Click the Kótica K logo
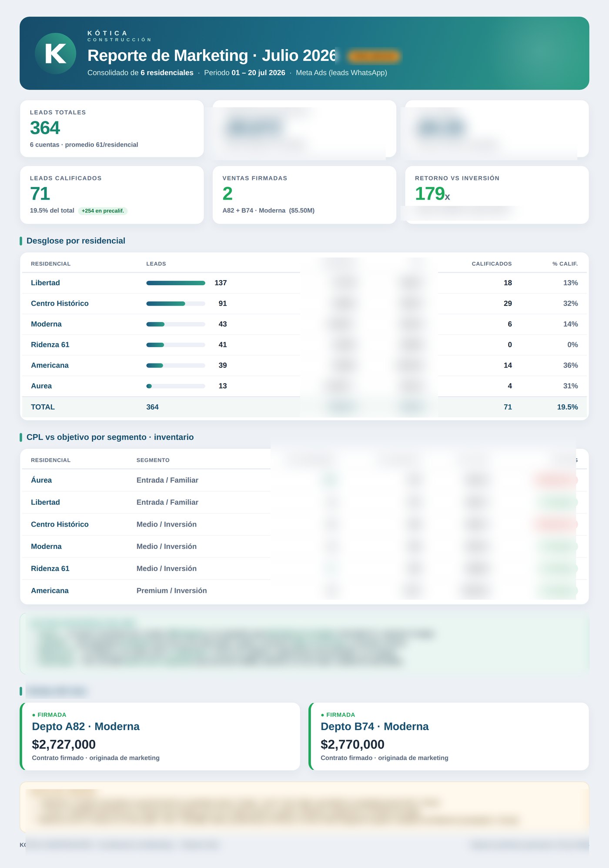The height and width of the screenshot is (868, 609). (55, 53)
